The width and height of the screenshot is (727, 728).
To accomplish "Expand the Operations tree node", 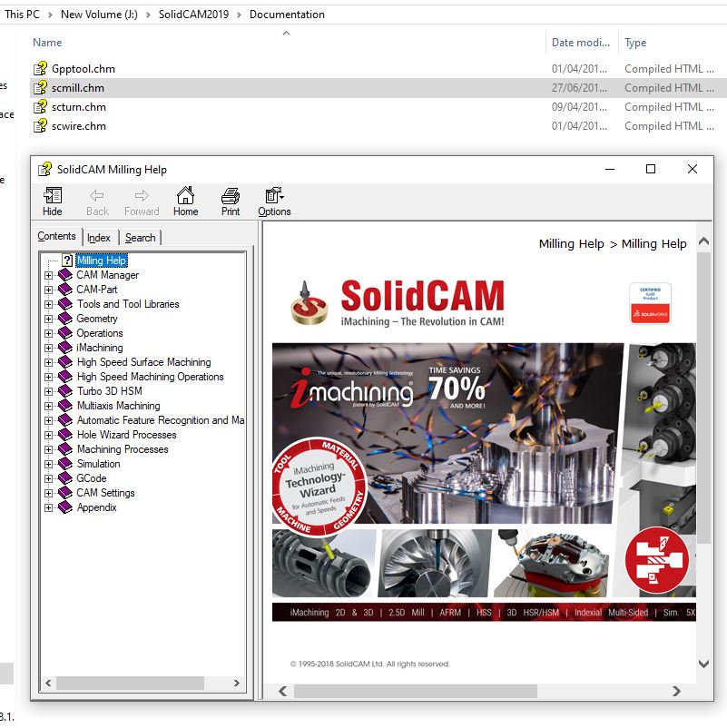I will 48,333.
